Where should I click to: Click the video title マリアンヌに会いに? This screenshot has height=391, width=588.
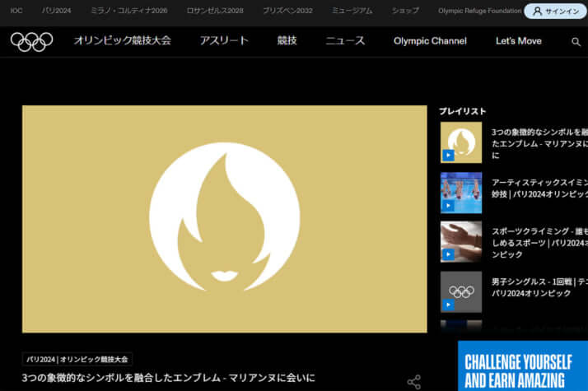(168, 378)
